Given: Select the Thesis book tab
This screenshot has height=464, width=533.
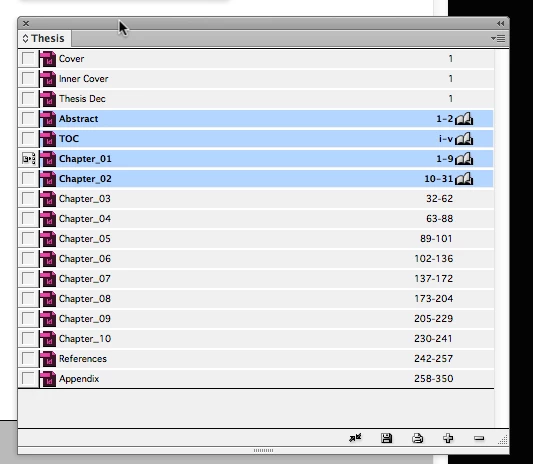Looking at the screenshot, I should point(45,38).
